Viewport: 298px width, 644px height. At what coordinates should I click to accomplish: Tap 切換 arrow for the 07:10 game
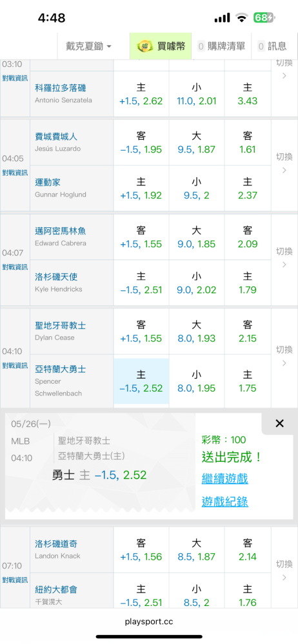coord(284,571)
